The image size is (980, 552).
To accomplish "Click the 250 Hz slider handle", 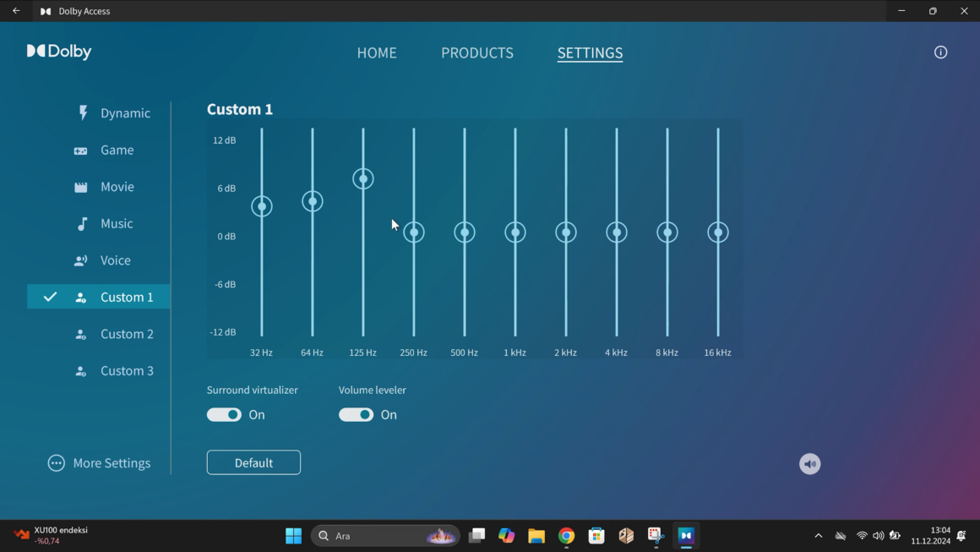I will (x=414, y=232).
